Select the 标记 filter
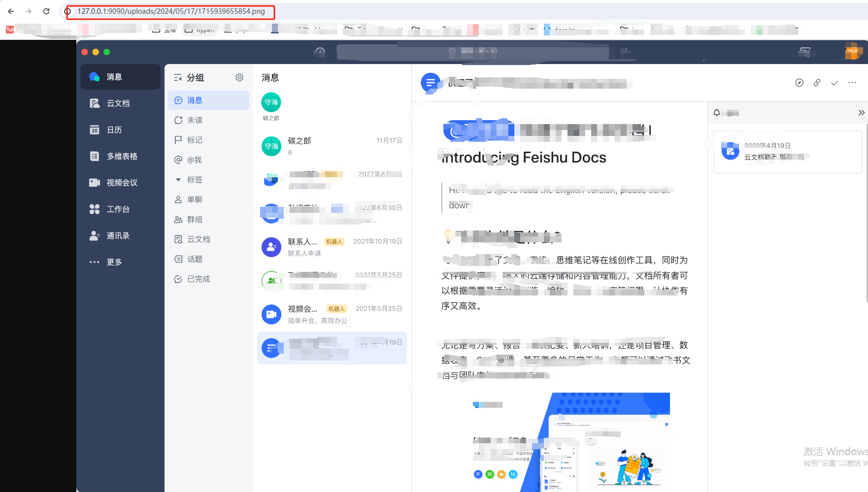This screenshot has width=868, height=492. pyautogui.click(x=208, y=140)
